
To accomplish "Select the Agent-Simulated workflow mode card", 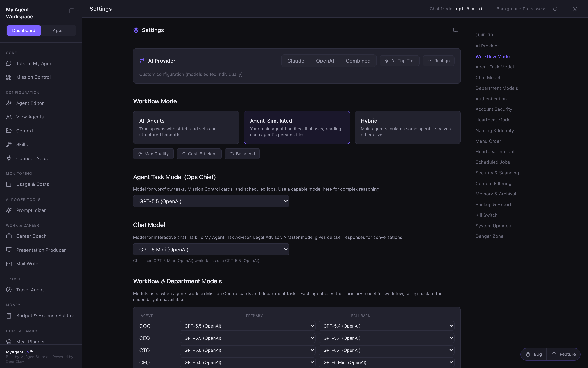I will (297, 128).
